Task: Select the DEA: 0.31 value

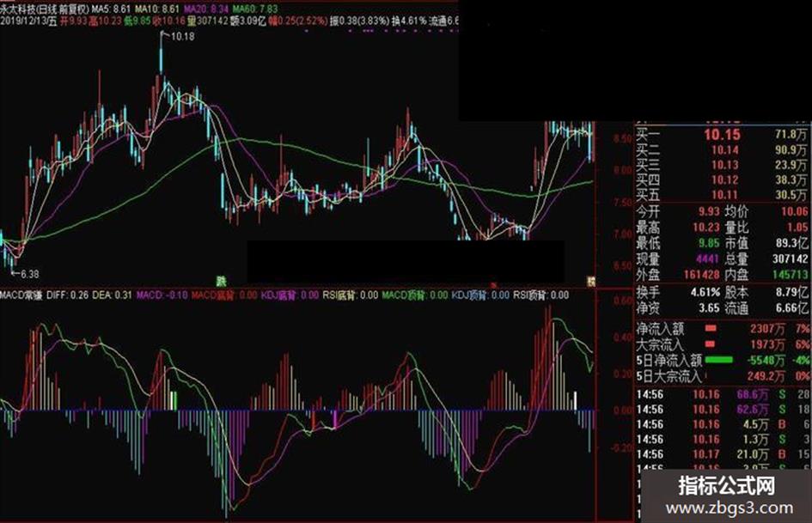Action: (113, 295)
